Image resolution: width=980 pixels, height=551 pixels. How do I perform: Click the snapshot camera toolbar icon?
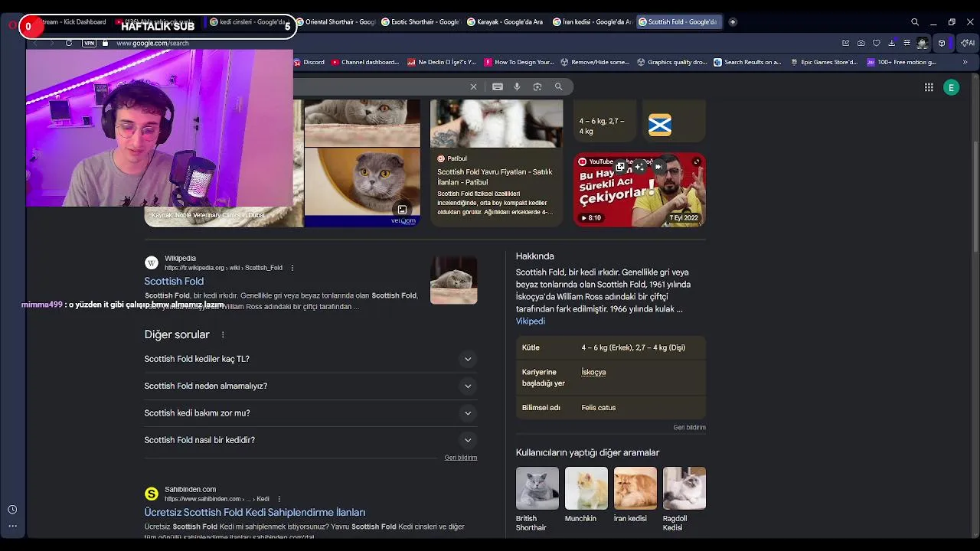861,43
